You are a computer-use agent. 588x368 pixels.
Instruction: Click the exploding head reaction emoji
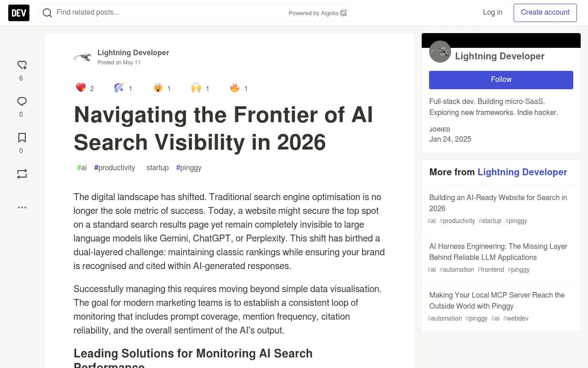point(158,87)
